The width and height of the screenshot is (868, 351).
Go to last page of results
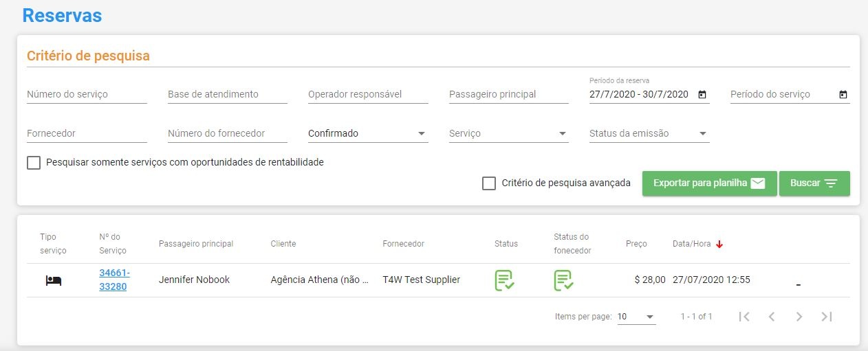[x=827, y=317]
